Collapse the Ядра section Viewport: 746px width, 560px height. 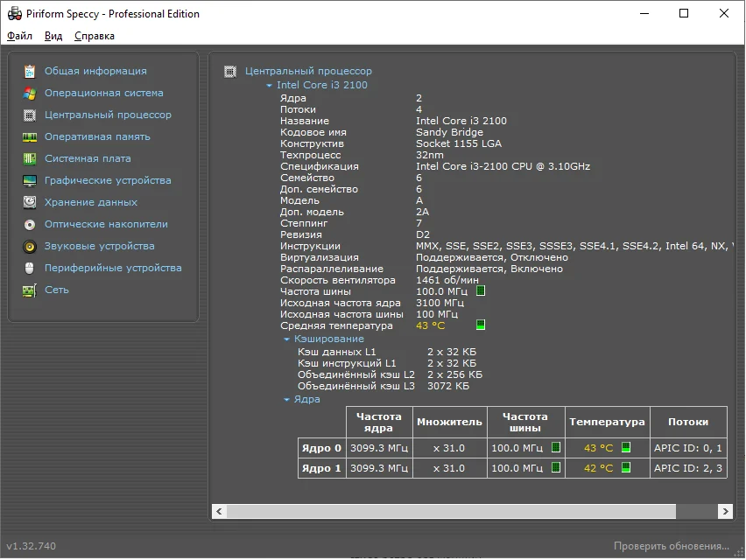point(286,400)
